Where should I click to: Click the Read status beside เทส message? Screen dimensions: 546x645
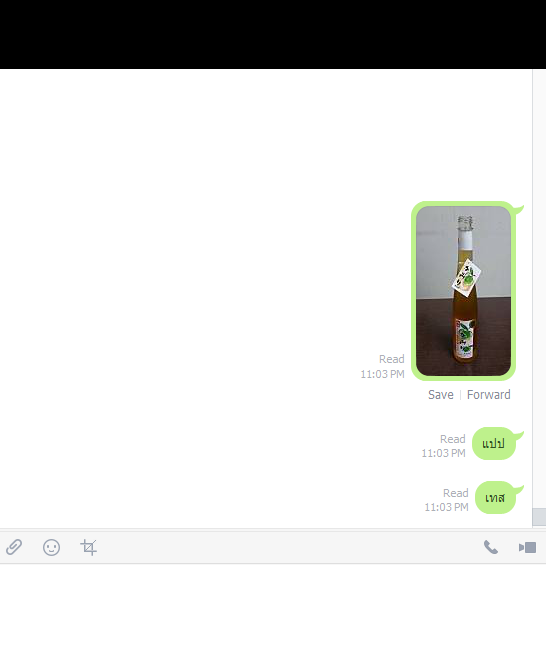click(x=455, y=493)
